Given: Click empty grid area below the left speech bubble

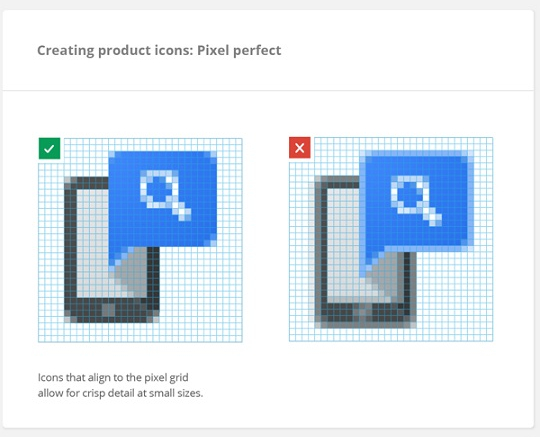Looking at the screenshot, I should 200,293.
